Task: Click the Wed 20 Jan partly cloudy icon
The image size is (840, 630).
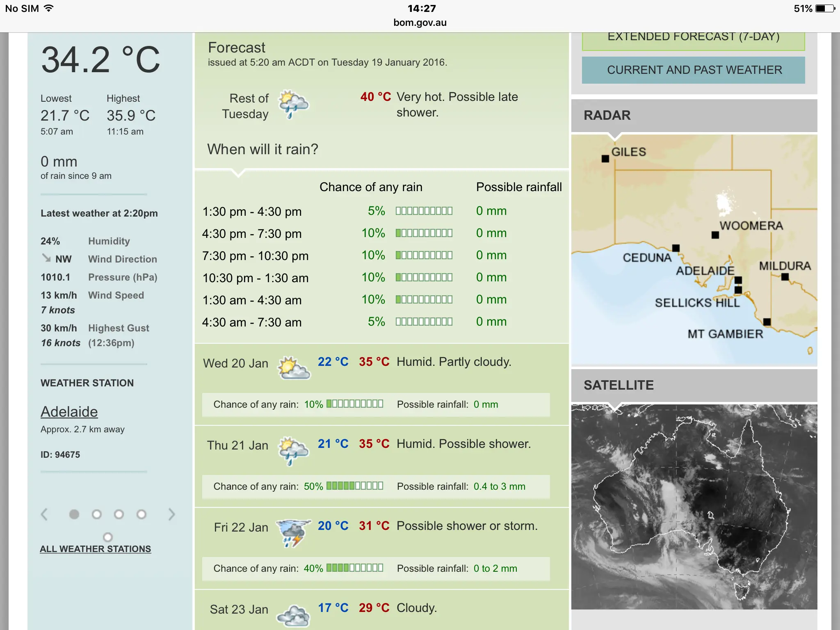Action: 294,368
